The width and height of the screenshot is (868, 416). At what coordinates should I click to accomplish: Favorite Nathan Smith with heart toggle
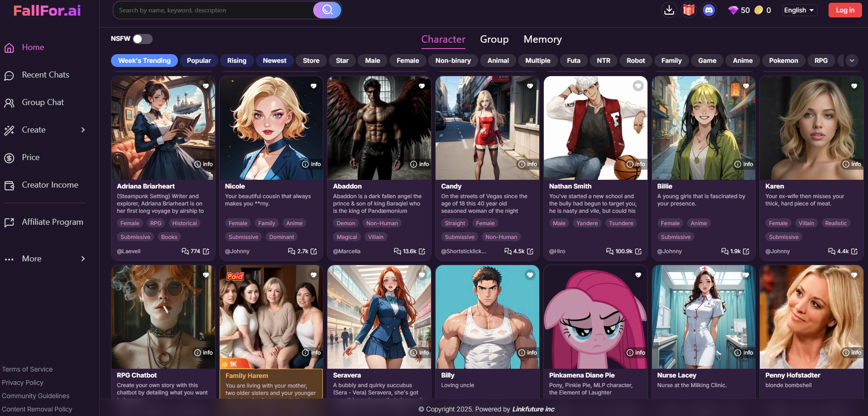tap(638, 86)
